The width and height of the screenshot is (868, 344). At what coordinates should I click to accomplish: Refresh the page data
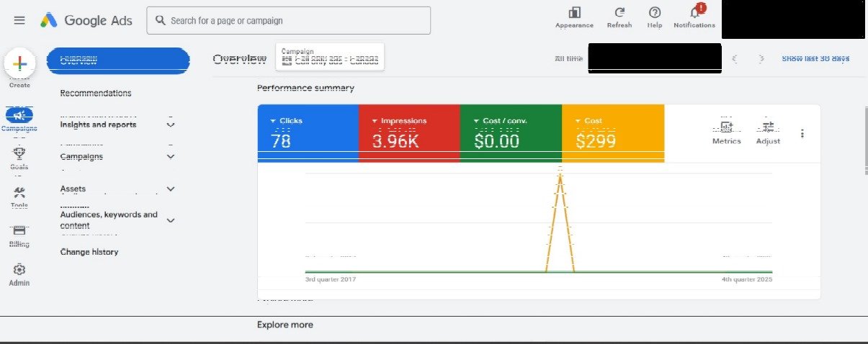619,14
